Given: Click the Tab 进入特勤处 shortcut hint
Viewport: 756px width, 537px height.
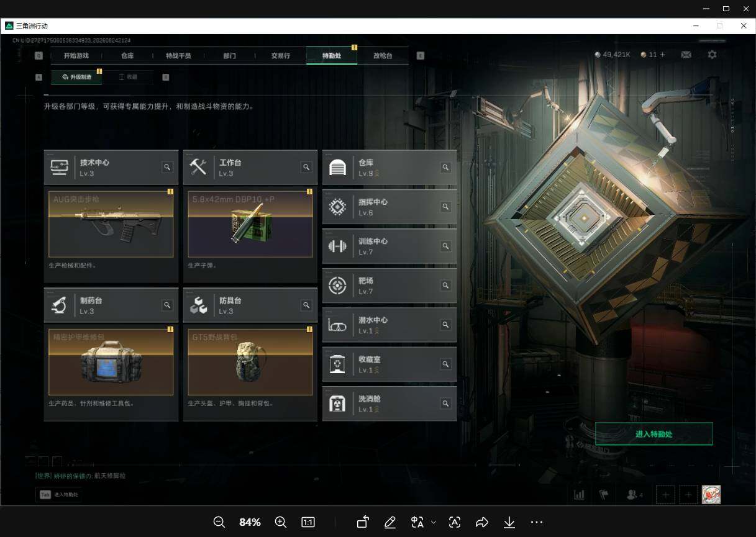Looking at the screenshot, I should 60,495.
